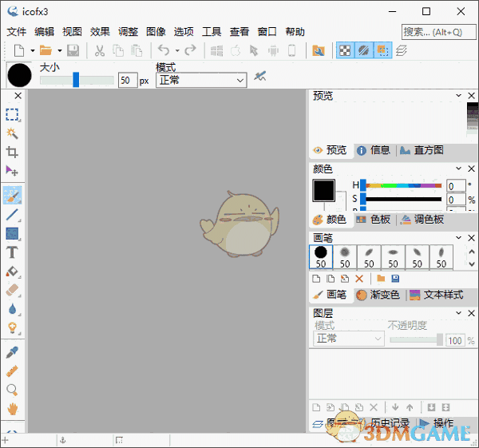Expand the 图层 panel options chevron
Viewport: 479px width, 448px height.
coord(458,312)
